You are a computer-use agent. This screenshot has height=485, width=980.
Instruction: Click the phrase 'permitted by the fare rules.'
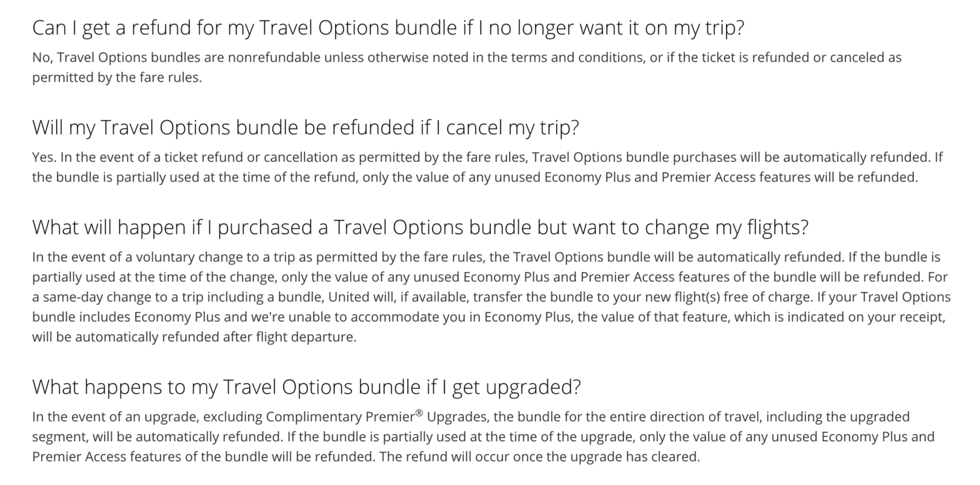click(x=118, y=78)
